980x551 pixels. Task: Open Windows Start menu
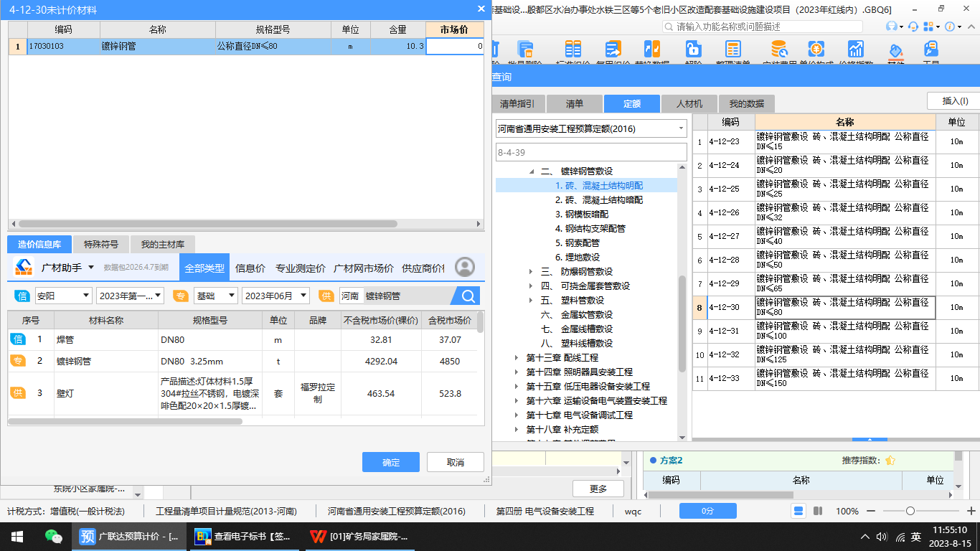point(17,537)
